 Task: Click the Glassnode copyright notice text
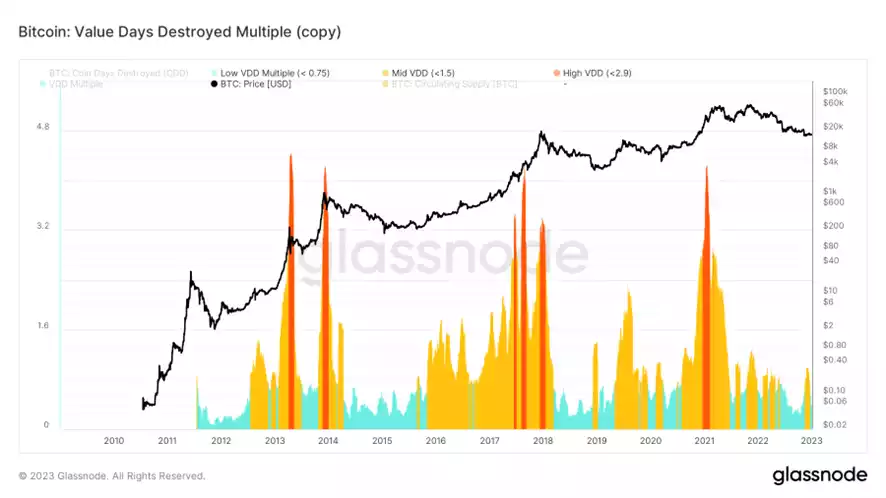pyautogui.click(x=112, y=476)
